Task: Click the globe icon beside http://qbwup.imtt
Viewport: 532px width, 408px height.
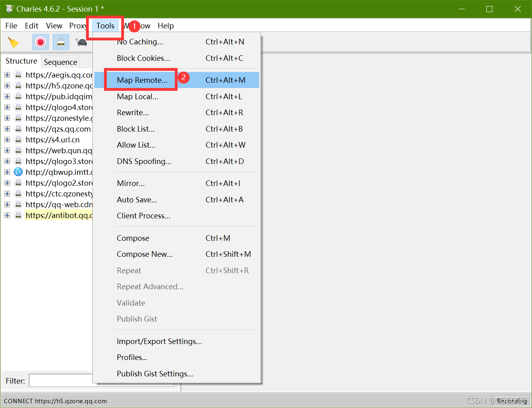Action: pos(18,172)
